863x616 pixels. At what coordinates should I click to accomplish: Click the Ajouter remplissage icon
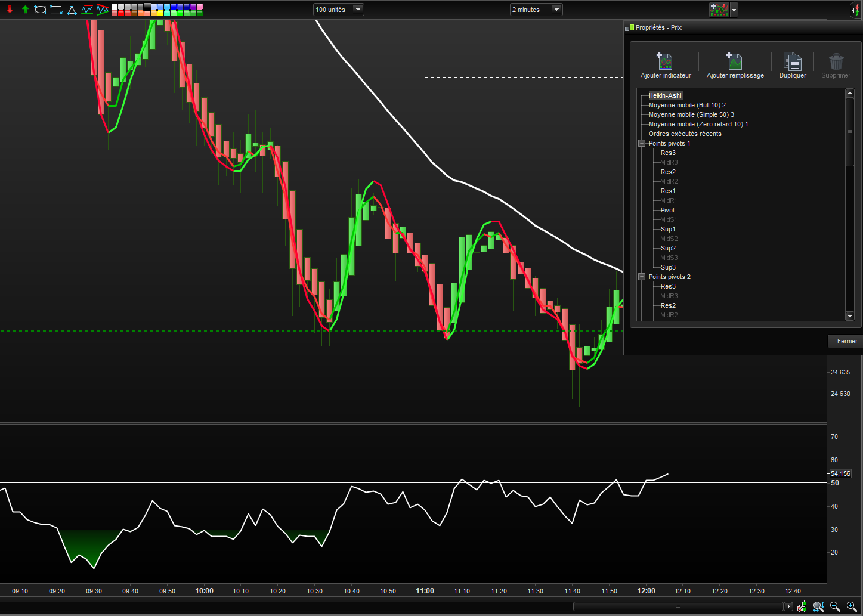(734, 61)
